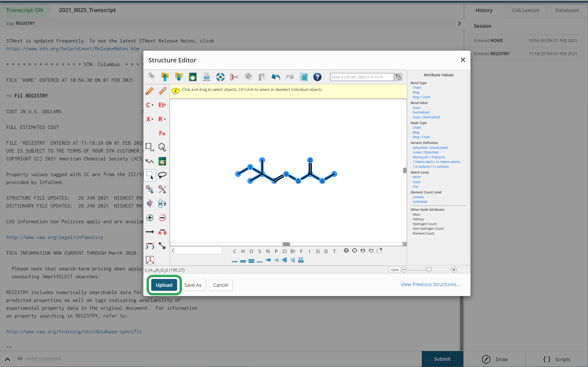Select the reaction arrow tool
Image resolution: width=588 pixels, height=367 pixels.
150,232
